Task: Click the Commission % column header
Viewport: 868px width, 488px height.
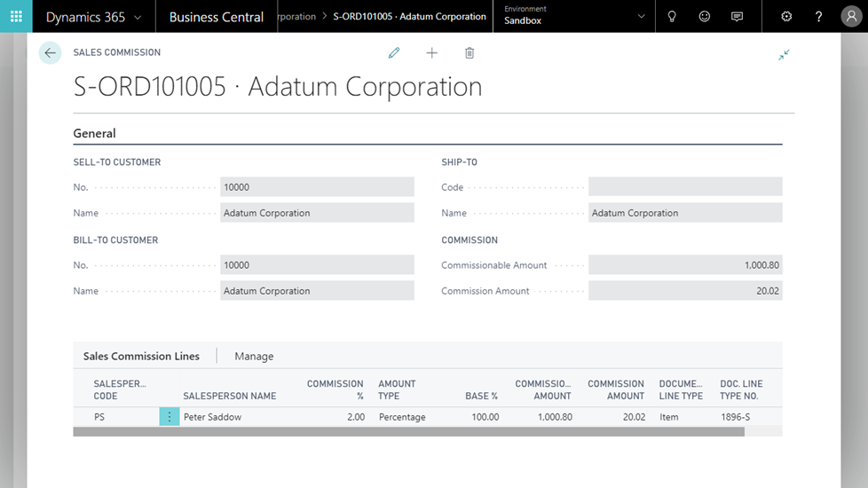Action: tap(335, 390)
